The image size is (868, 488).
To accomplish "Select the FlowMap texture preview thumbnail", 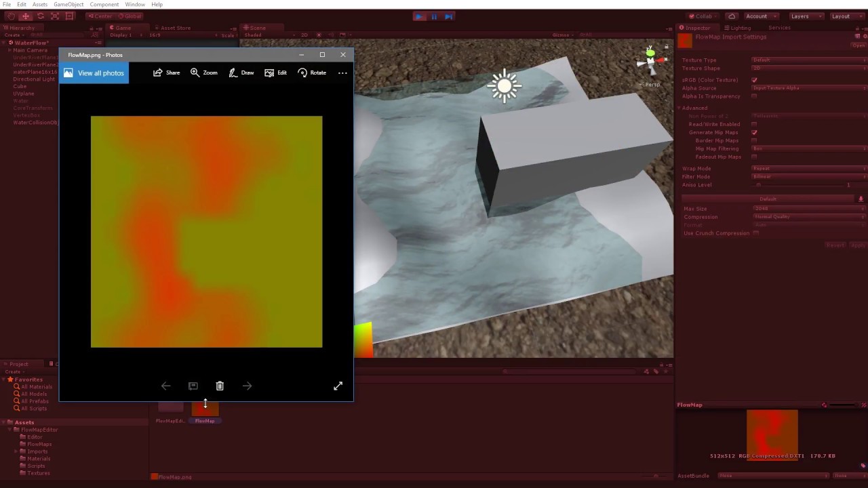I will coord(772,430).
